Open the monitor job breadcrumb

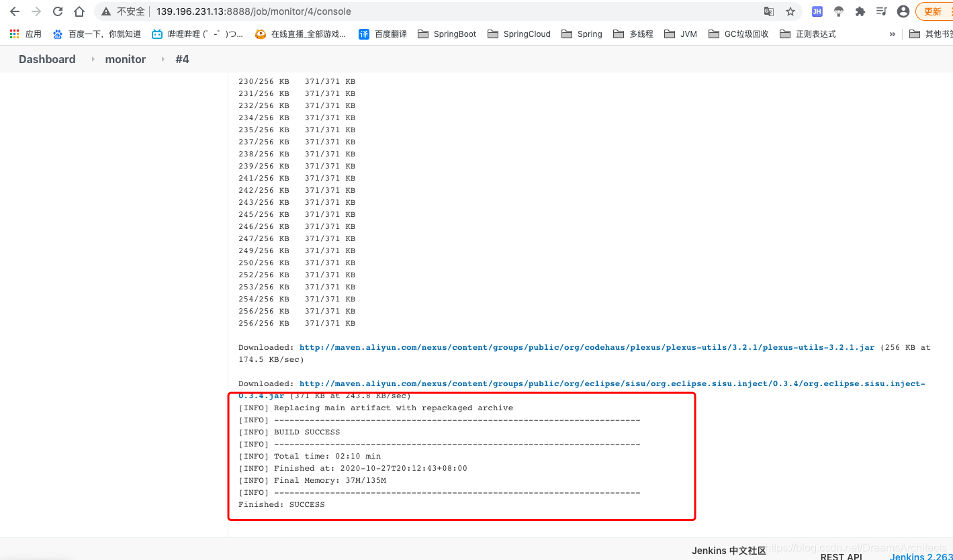126,59
